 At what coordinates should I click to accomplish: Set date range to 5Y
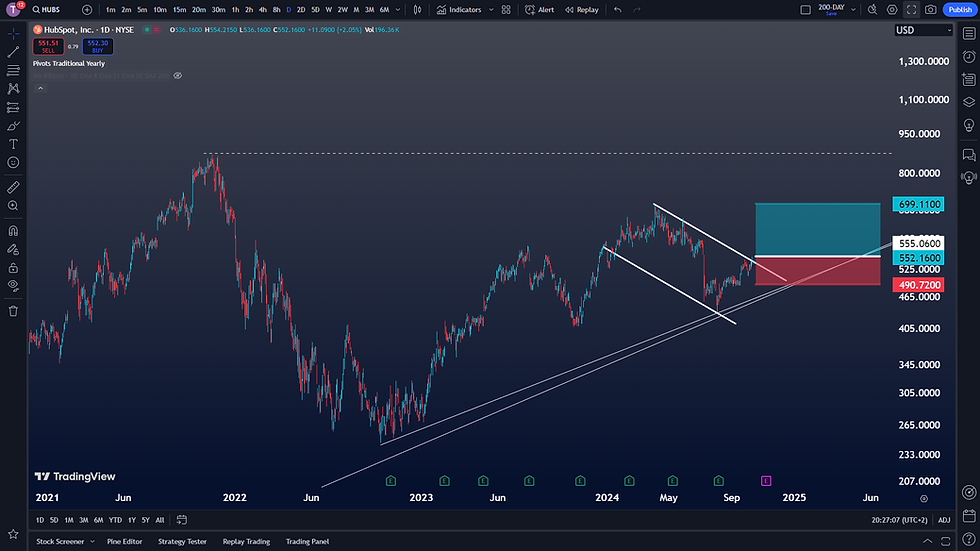tap(145, 520)
